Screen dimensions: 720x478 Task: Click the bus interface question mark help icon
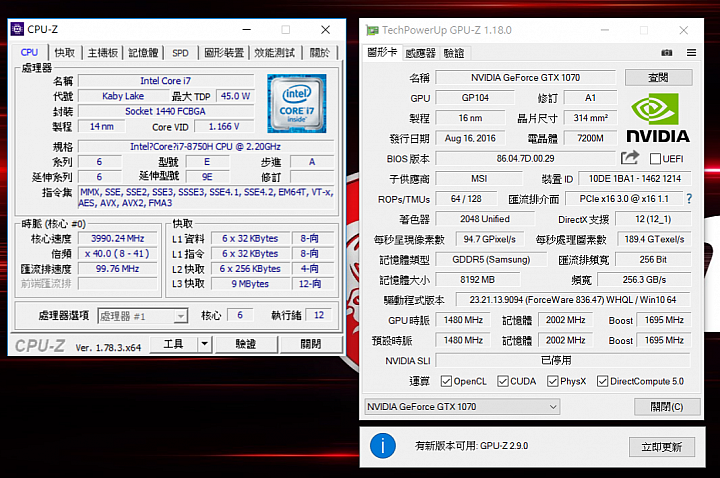(x=689, y=199)
